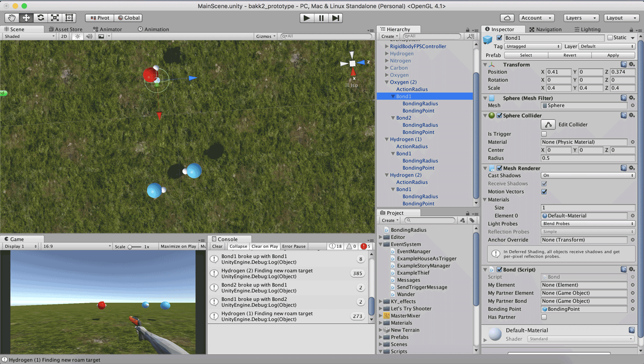Open Light Probes dropdown
The height and width of the screenshot is (364, 644).
tap(588, 224)
